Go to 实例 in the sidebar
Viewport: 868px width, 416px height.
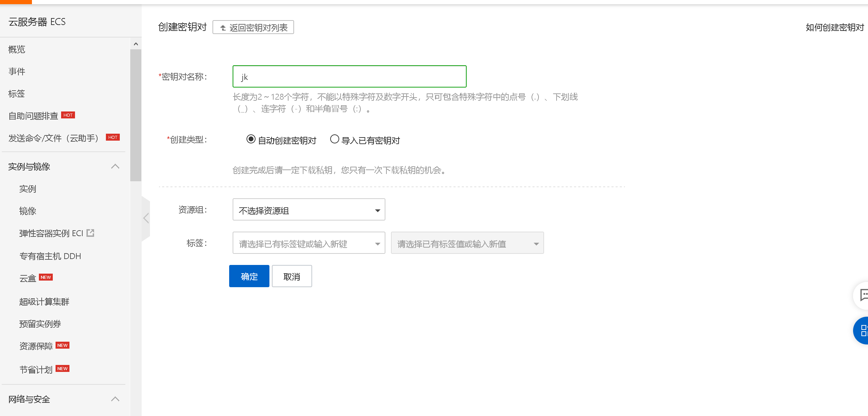pos(28,189)
